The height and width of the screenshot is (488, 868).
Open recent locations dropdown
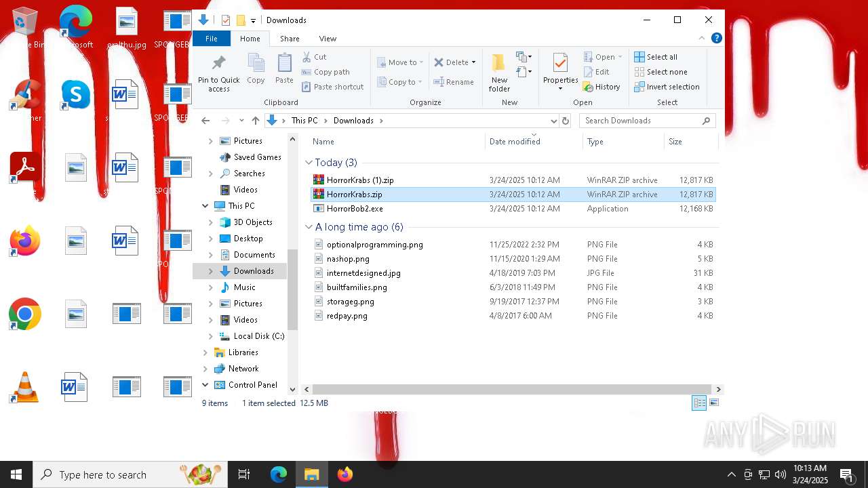pos(241,121)
